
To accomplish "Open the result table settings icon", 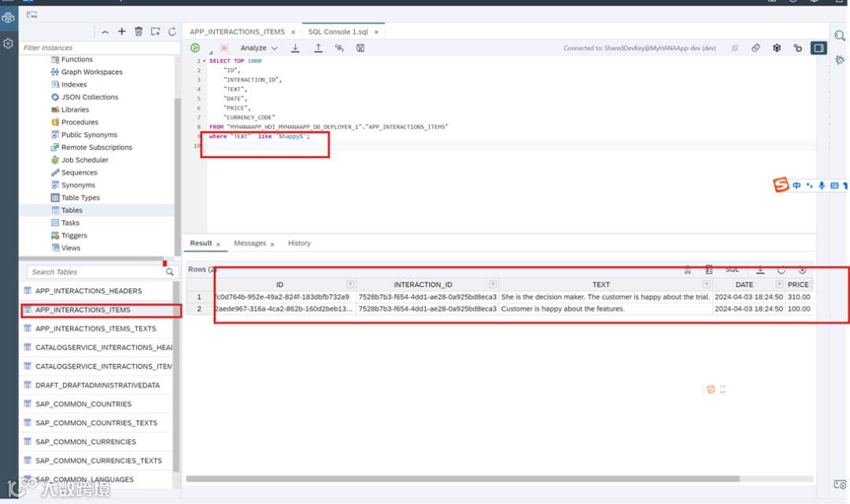I will coord(708,269).
